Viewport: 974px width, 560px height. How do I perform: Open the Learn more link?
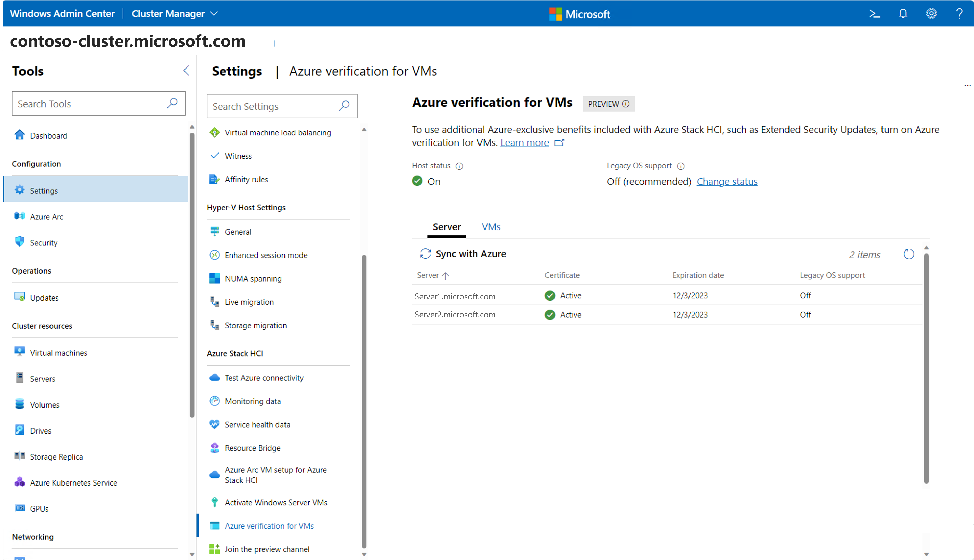(x=524, y=143)
